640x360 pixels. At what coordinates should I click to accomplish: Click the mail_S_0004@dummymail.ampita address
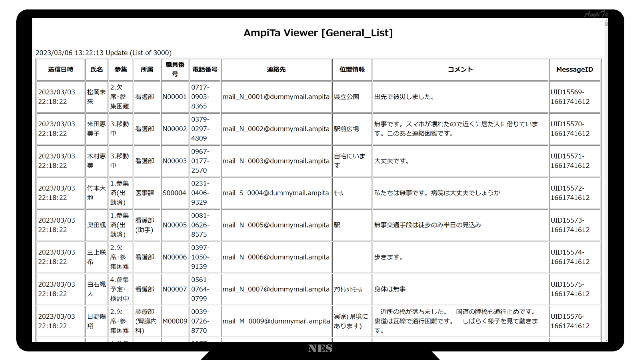(276, 193)
